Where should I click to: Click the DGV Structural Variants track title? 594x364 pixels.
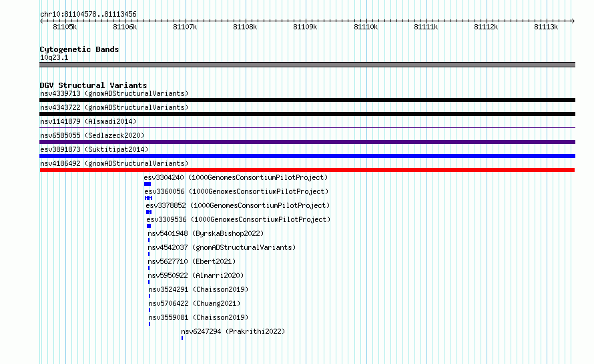[93, 85]
